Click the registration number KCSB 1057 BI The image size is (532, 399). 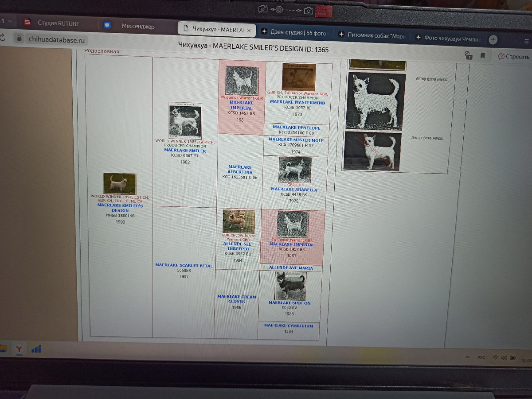[x=297, y=108]
